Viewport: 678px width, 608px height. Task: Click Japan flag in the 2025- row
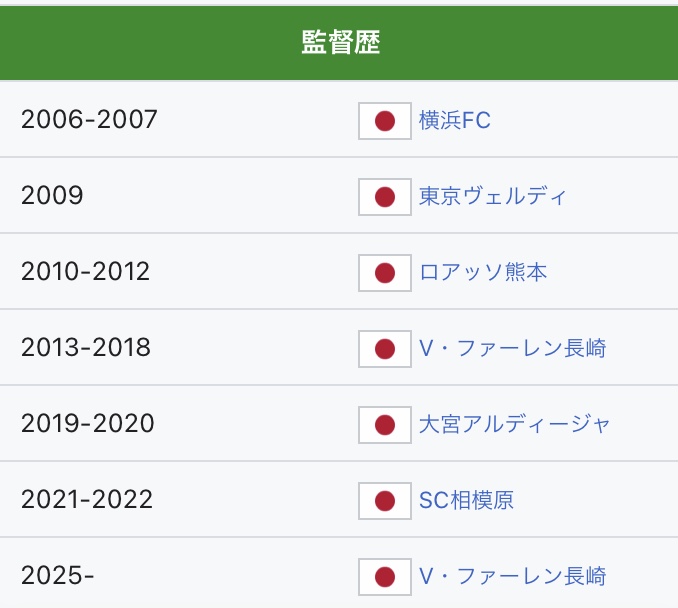point(385,577)
